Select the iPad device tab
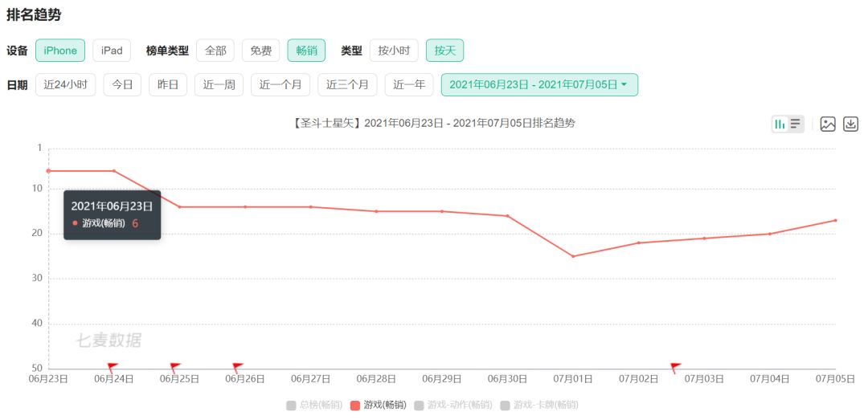The width and height of the screenshot is (868, 420). [112, 51]
